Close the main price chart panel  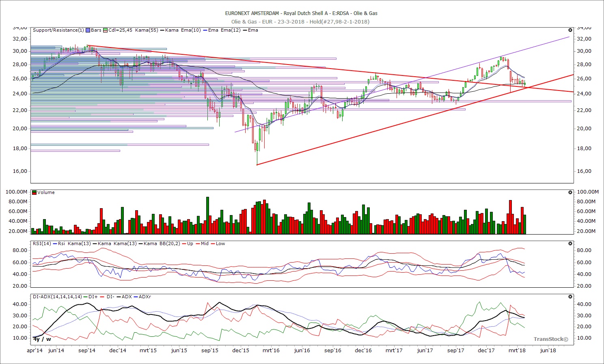coord(570,30)
